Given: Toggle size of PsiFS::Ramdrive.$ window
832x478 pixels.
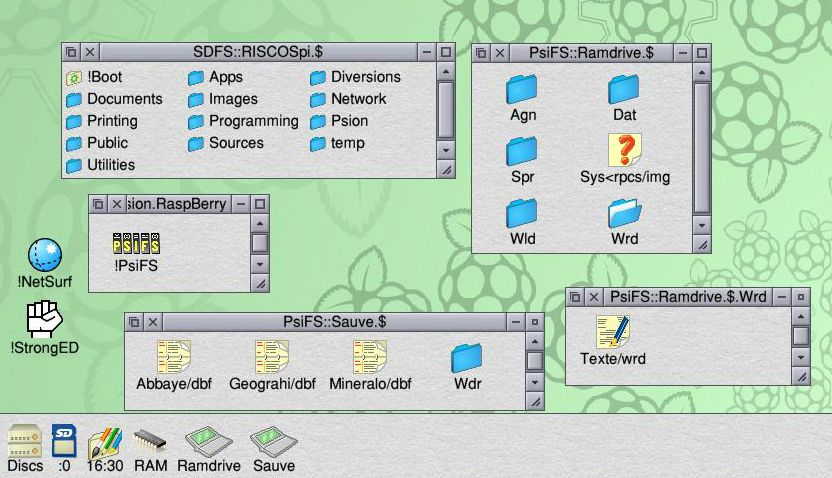Looking at the screenshot, I should click(701, 53).
